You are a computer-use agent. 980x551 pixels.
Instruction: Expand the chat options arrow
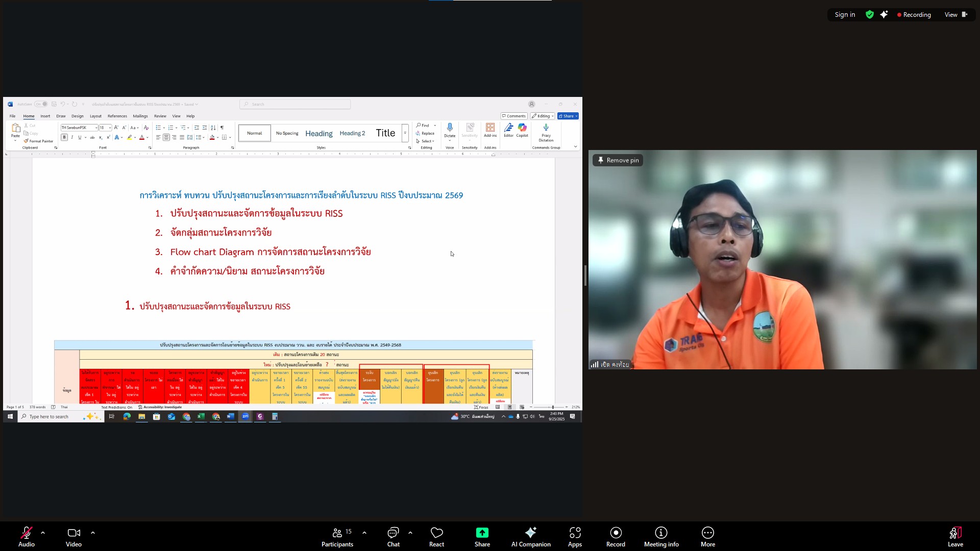pos(410,533)
